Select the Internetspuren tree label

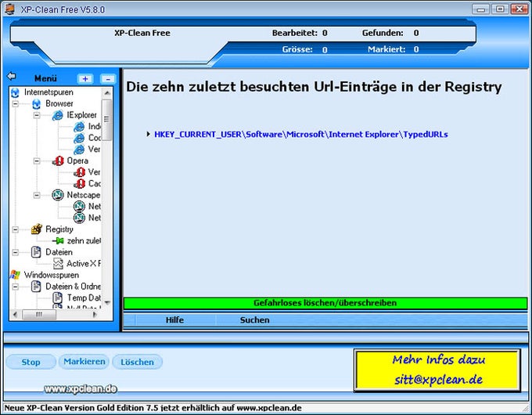pyautogui.click(x=49, y=92)
